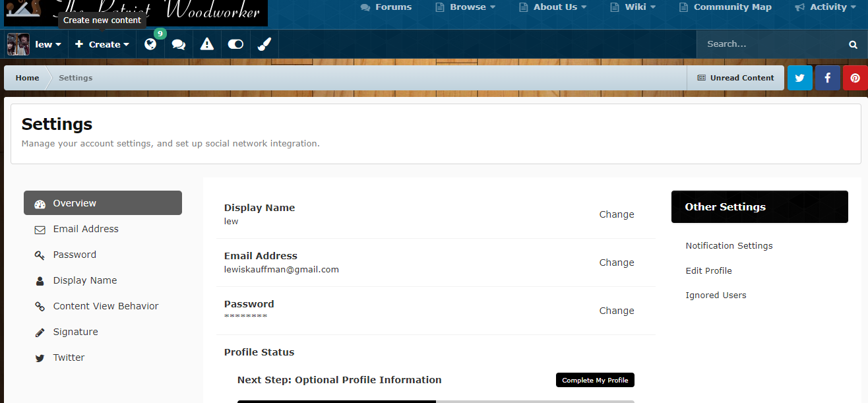Click the Complete My Profile button
Screen dimensions: 868x403
point(594,380)
